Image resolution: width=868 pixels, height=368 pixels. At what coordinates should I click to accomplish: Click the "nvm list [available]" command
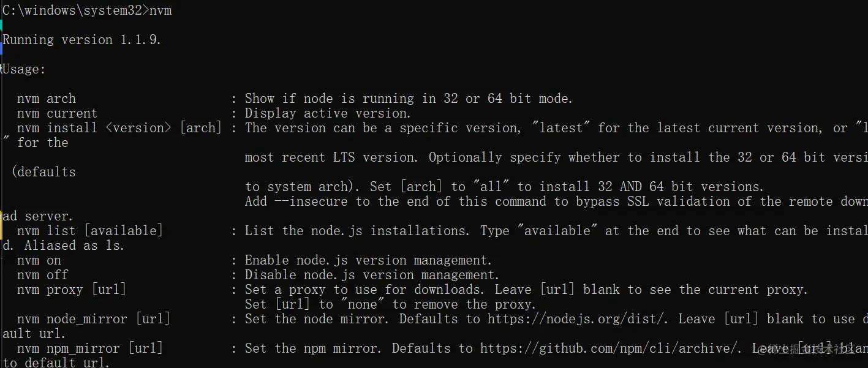pyautogui.click(x=90, y=231)
